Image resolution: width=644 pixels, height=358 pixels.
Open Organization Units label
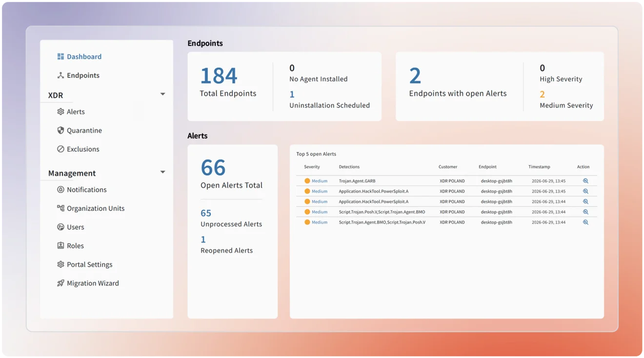click(96, 208)
